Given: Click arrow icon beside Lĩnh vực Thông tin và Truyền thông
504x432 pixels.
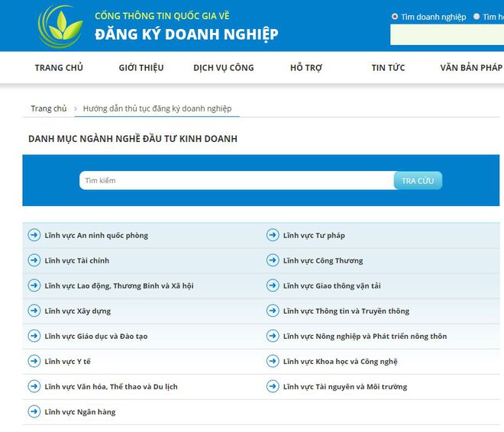Looking at the screenshot, I should pos(273,311).
